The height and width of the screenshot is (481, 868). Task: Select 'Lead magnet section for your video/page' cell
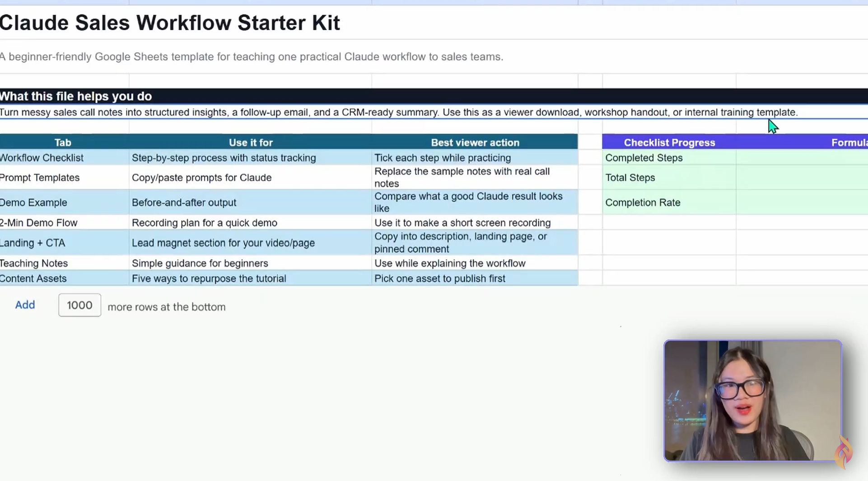click(251, 243)
